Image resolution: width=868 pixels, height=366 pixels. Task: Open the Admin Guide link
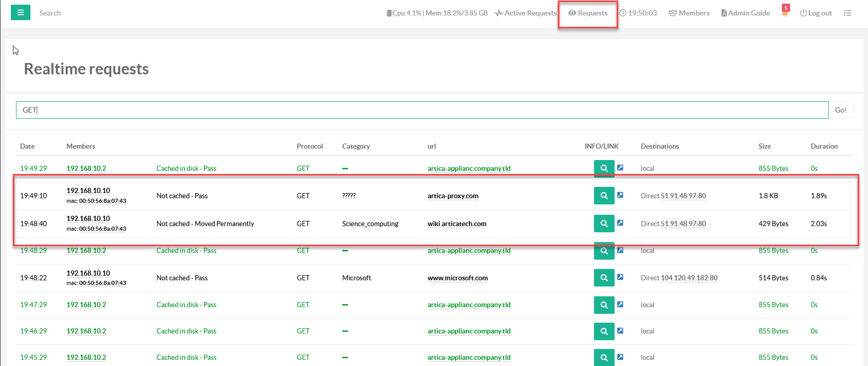point(745,13)
